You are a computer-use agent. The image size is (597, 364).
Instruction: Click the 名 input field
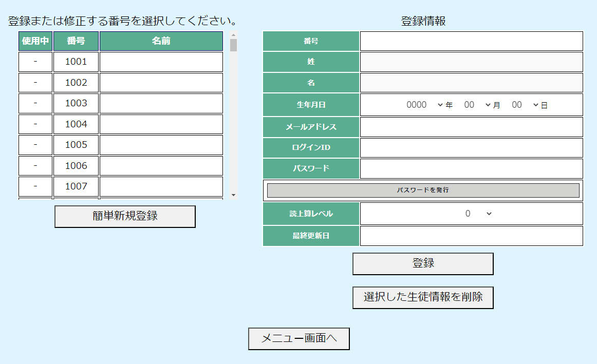[x=471, y=83]
